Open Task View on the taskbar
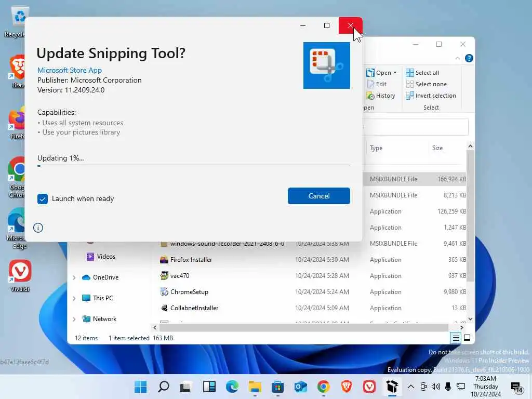This screenshot has width=532, height=399. tap(186, 387)
